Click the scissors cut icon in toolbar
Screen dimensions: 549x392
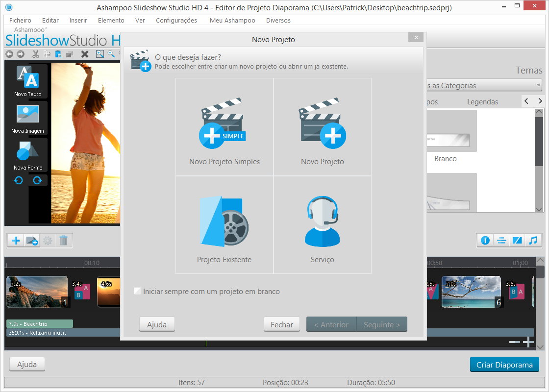pyautogui.click(x=35, y=54)
